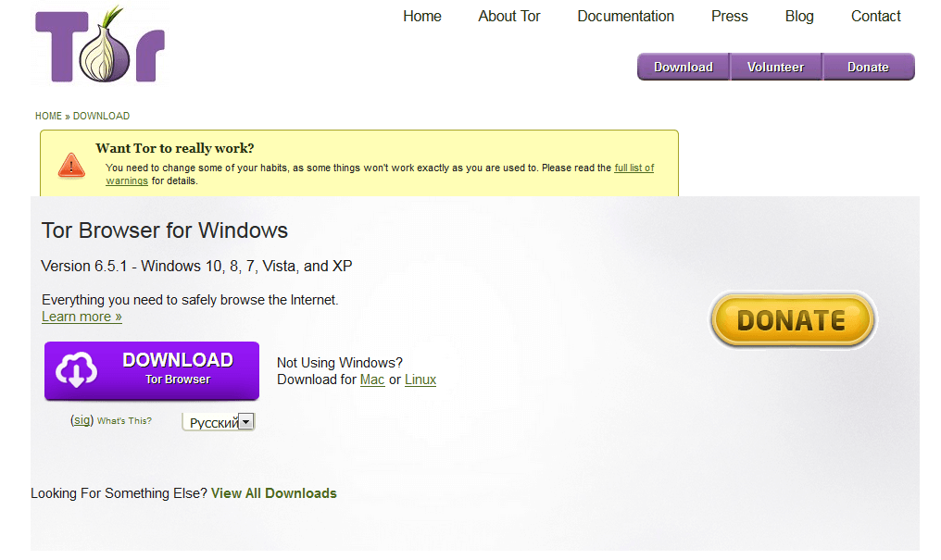
Task: Open the Press menu item
Action: [x=729, y=16]
